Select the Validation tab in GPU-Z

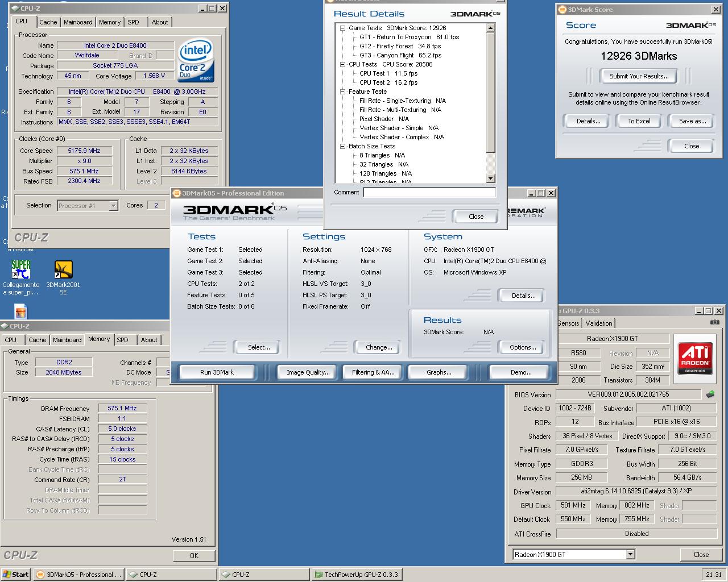(599, 323)
